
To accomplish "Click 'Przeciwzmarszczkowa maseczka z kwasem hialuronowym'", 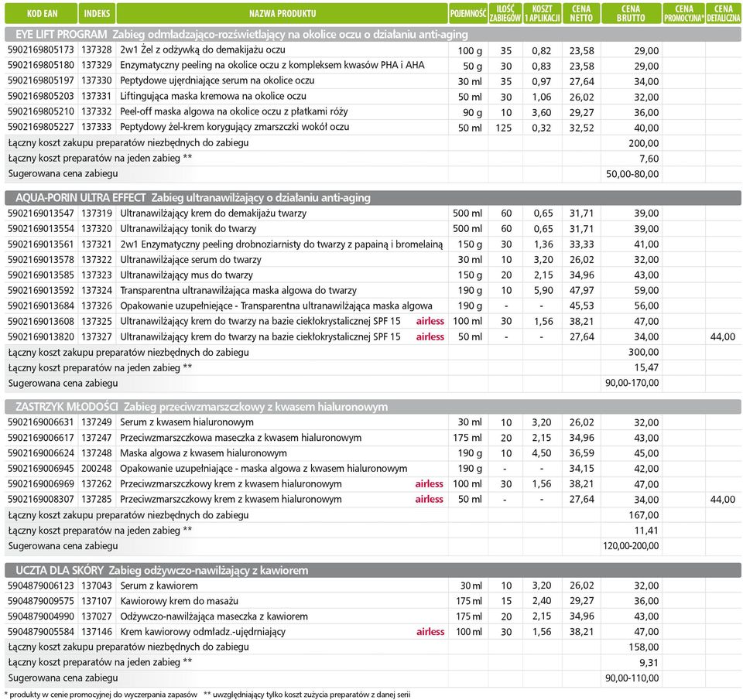I will point(241,438).
